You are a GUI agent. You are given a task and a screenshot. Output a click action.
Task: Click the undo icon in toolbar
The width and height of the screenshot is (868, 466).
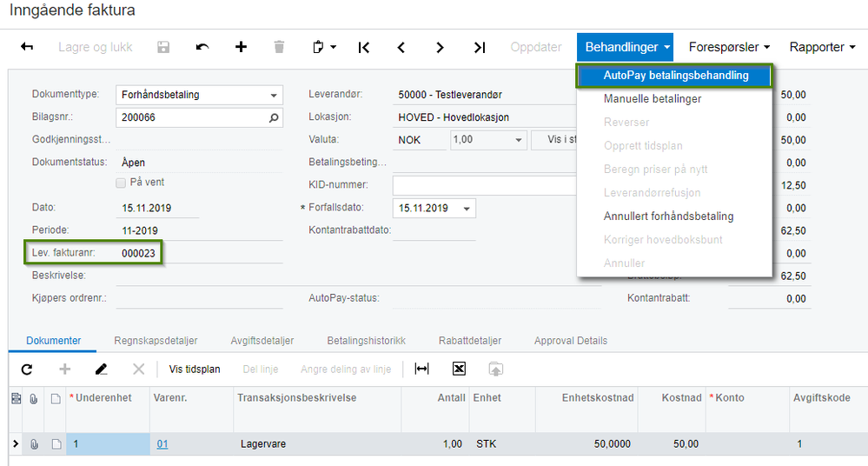[x=202, y=47]
